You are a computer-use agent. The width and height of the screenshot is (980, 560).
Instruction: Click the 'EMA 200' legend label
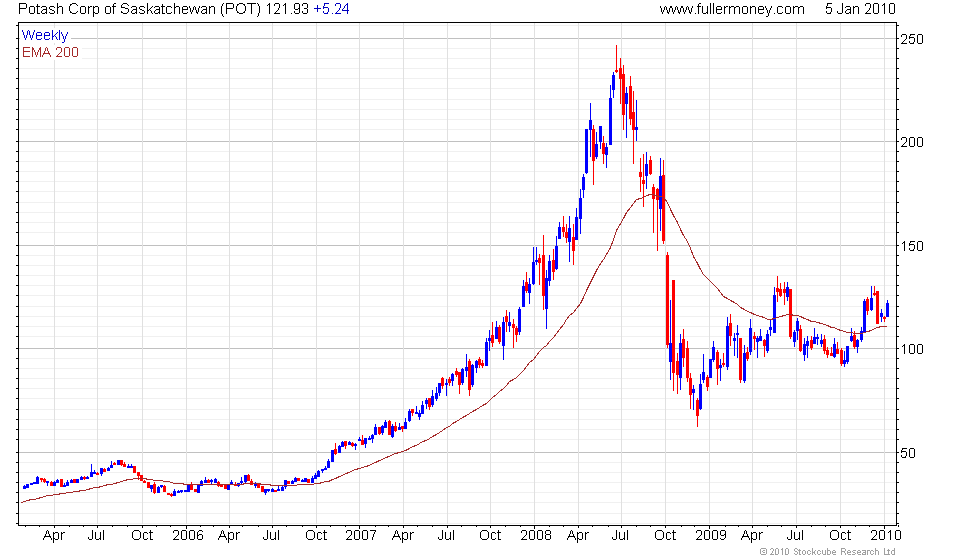point(50,52)
